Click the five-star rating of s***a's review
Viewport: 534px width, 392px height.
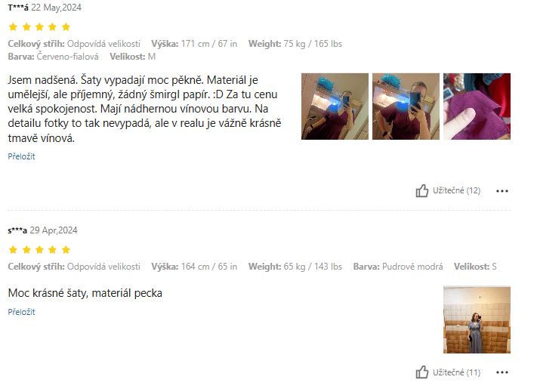[39, 250]
